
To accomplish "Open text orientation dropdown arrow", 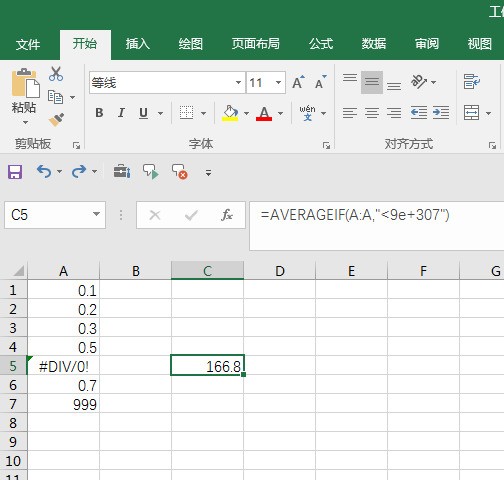I will click(433, 82).
